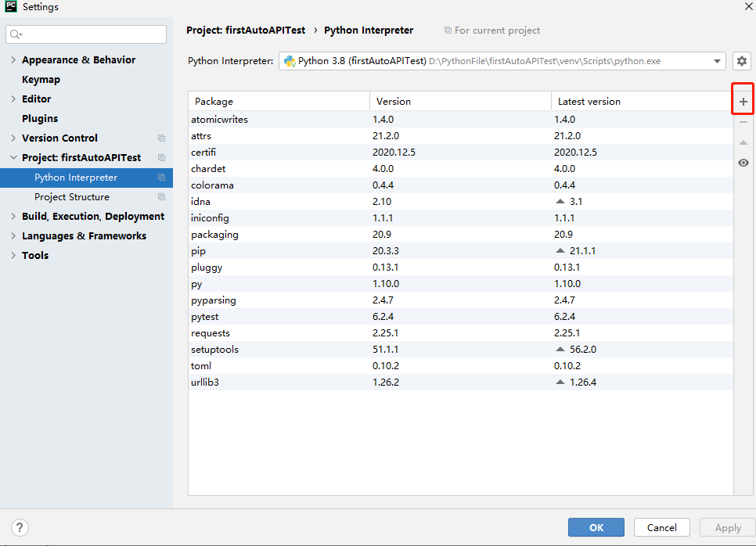The height and width of the screenshot is (546, 756).
Task: Expand the Build, Execution, Deployment section
Action: [13, 217]
